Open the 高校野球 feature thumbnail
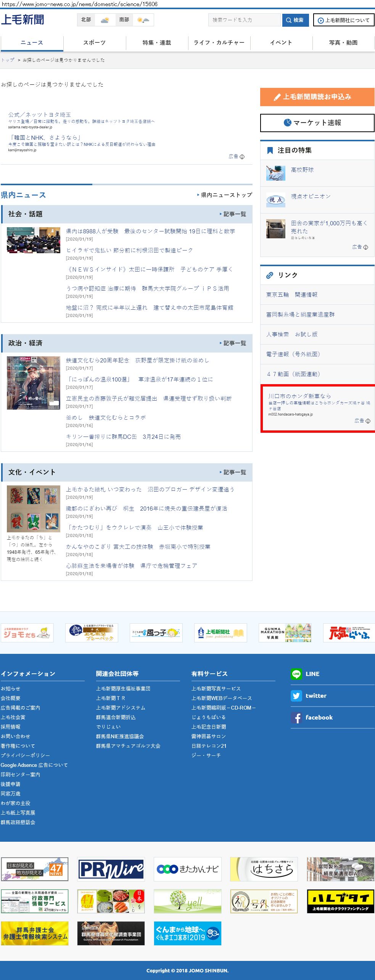The width and height of the screenshot is (375, 980). (x=275, y=173)
